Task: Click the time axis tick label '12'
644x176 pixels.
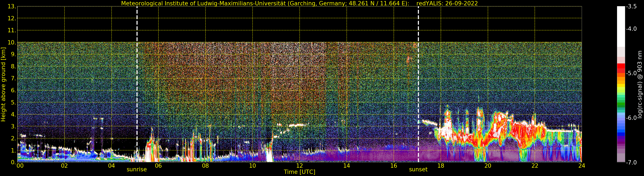Action: (300, 166)
